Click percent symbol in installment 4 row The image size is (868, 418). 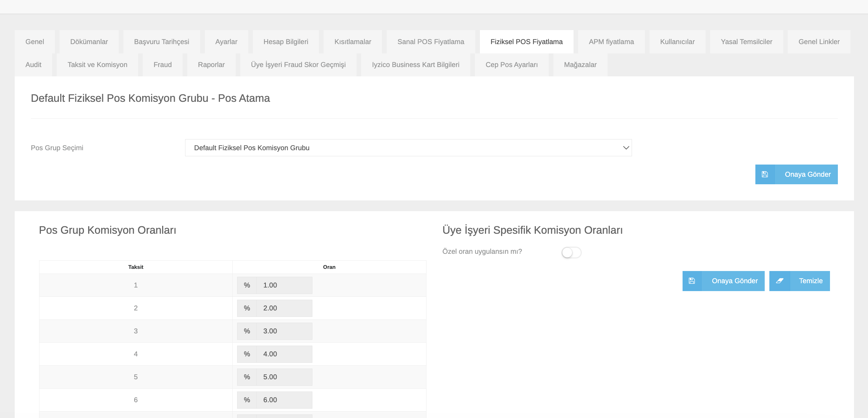click(x=247, y=354)
